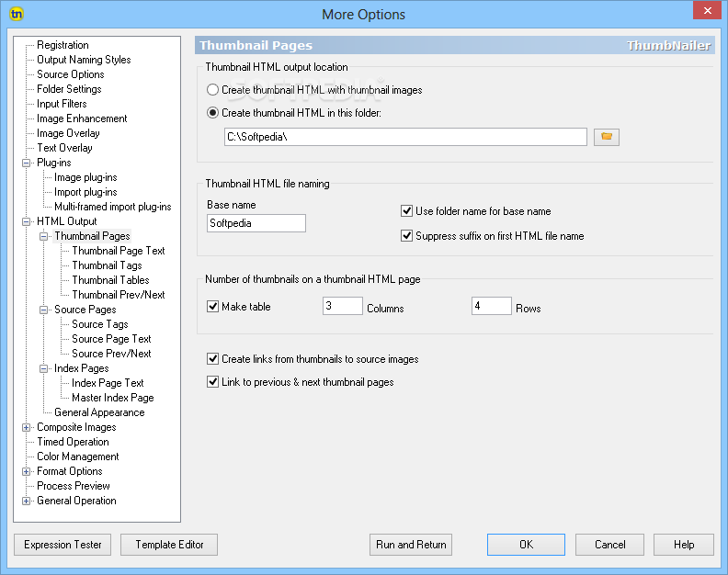The width and height of the screenshot is (728, 575).
Task: Open the Template Editor
Action: 169,545
